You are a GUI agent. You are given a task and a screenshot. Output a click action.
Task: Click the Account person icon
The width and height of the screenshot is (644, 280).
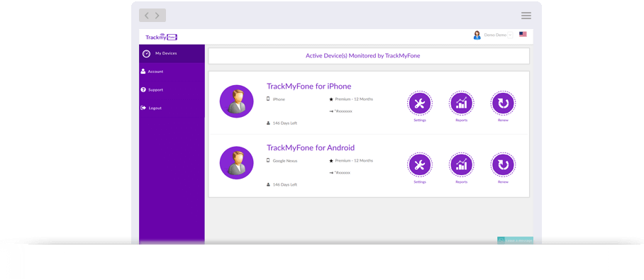tap(143, 72)
